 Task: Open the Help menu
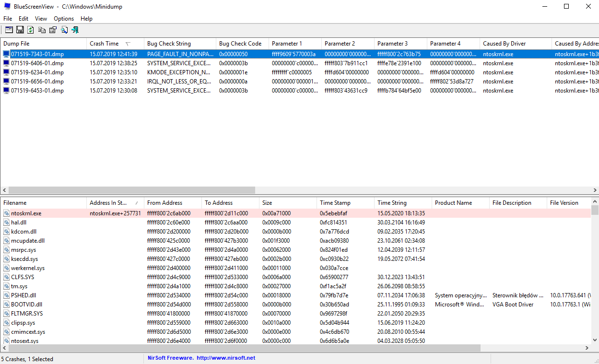pos(86,19)
